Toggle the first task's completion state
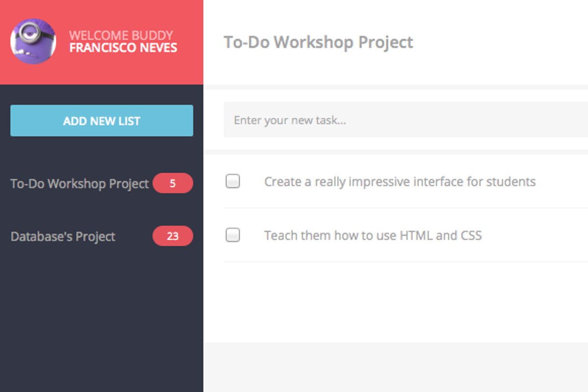Screen dimensions: 588x392 232,181
